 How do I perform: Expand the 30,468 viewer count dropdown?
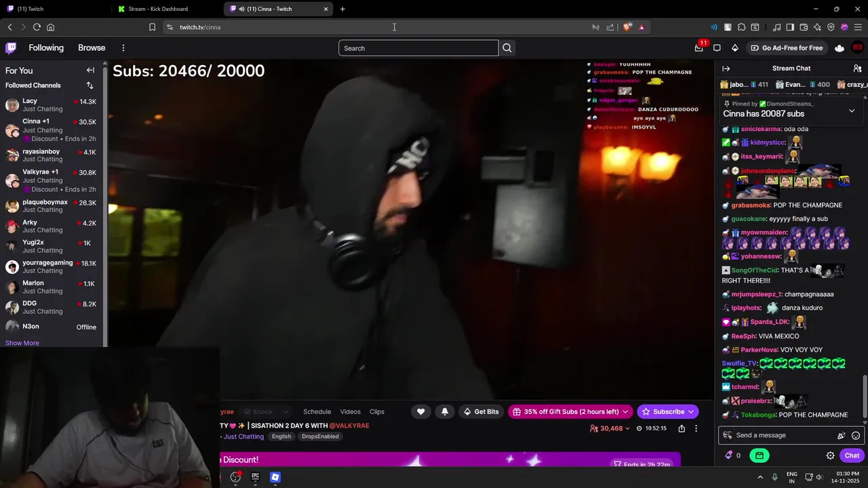click(610, 428)
